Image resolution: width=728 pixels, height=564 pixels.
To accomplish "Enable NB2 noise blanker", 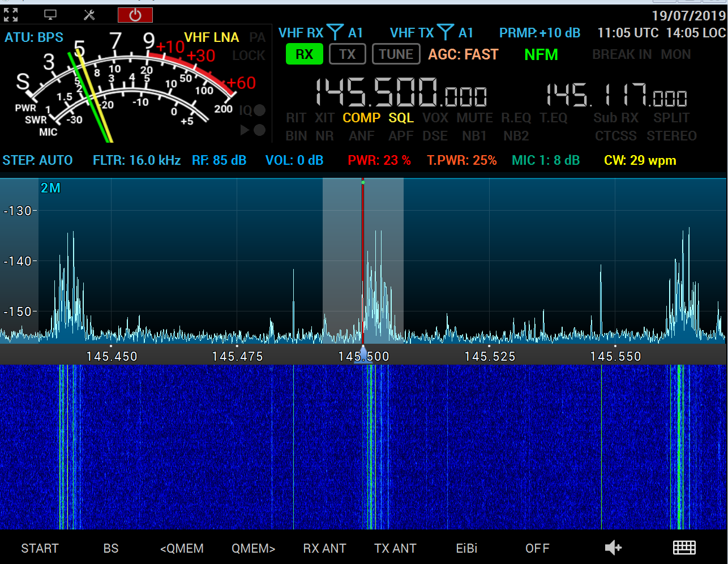I will pyautogui.click(x=516, y=136).
